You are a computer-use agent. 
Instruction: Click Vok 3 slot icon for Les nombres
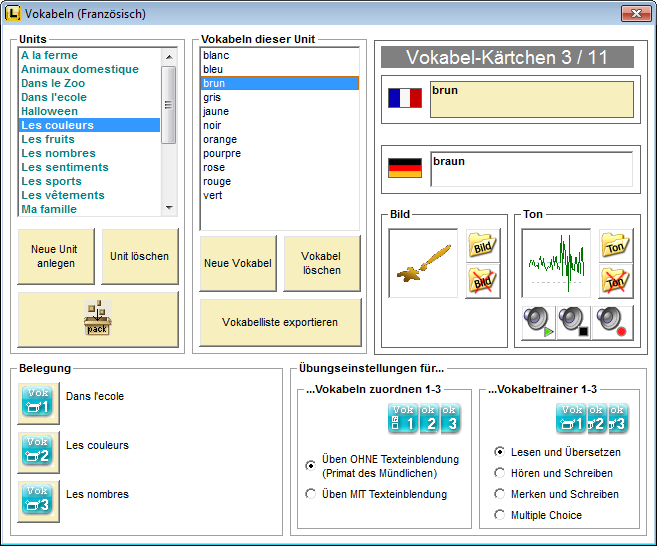[37, 501]
